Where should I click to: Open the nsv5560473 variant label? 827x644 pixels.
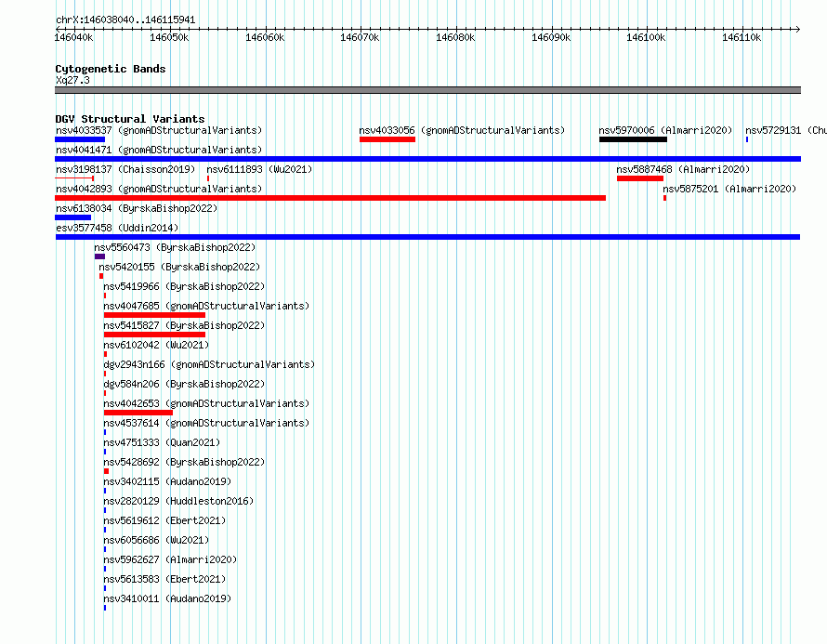[x=175, y=247]
